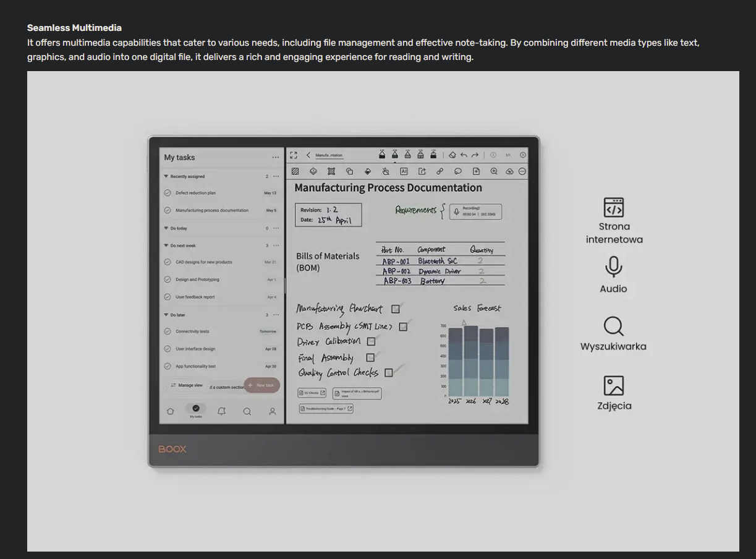
Task: Select the third pen tool icon
Action: tap(408, 155)
